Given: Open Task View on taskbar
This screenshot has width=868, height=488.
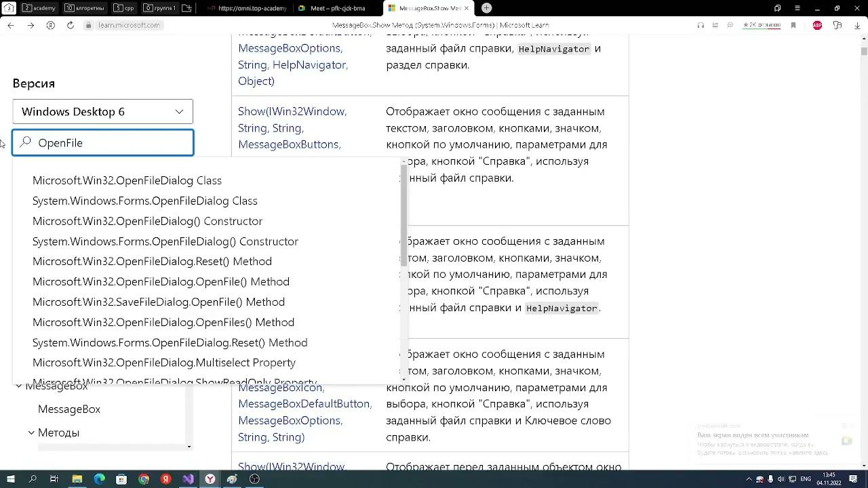Looking at the screenshot, I should tap(54, 479).
